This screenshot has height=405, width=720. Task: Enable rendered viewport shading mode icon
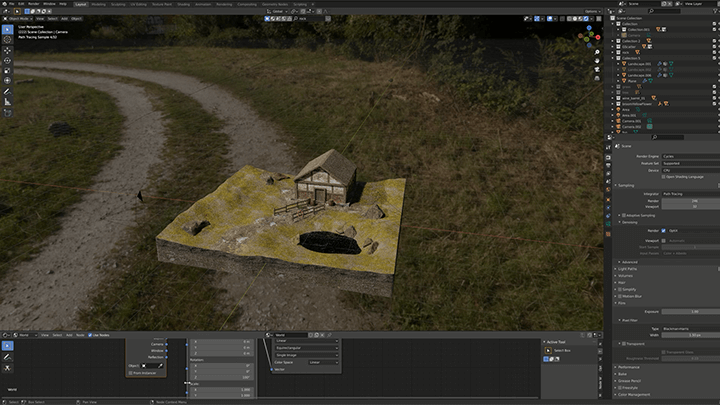586,19
